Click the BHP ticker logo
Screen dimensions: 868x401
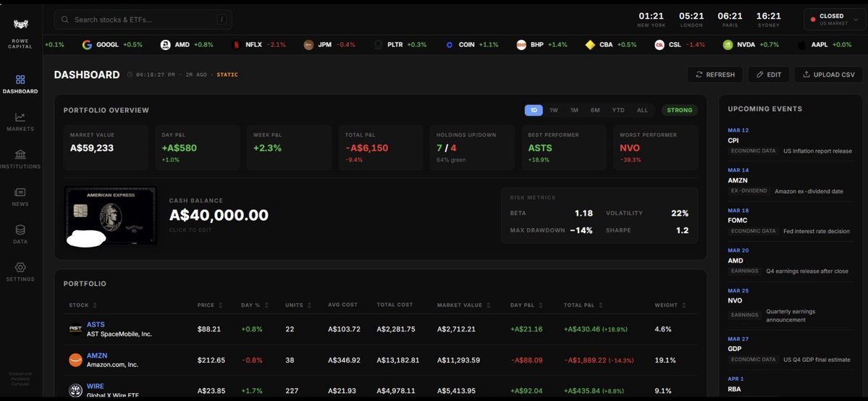521,45
